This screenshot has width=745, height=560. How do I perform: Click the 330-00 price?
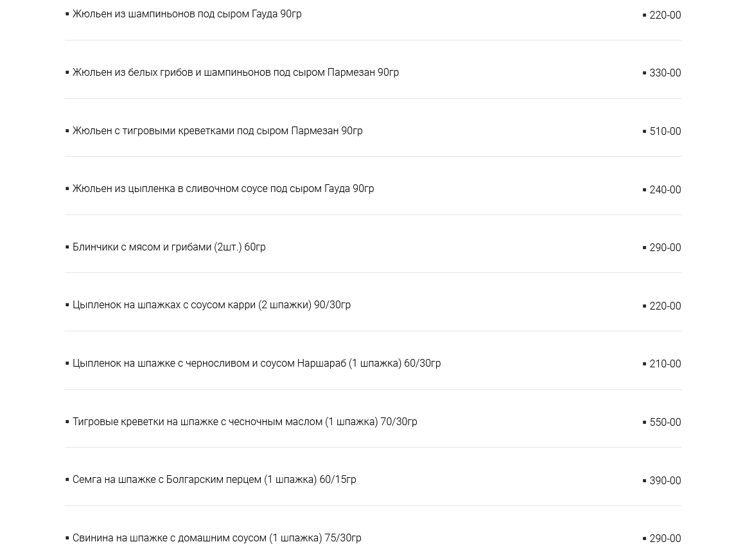pos(664,73)
